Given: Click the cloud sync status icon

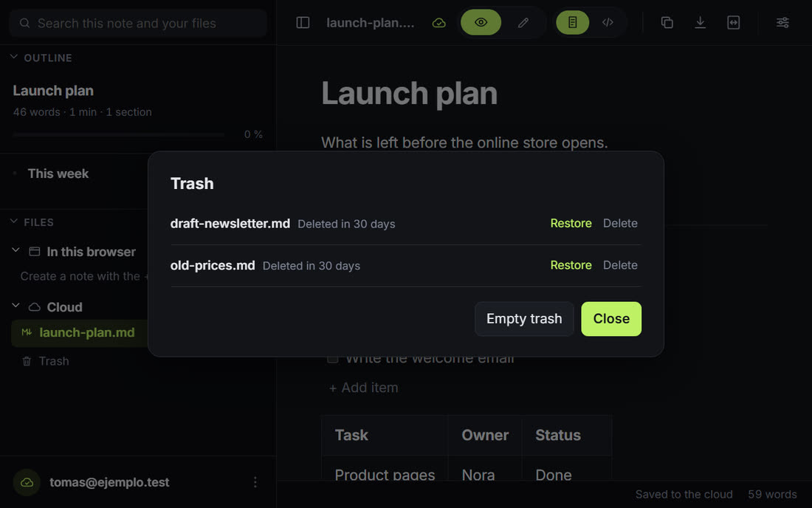Looking at the screenshot, I should click(x=438, y=23).
